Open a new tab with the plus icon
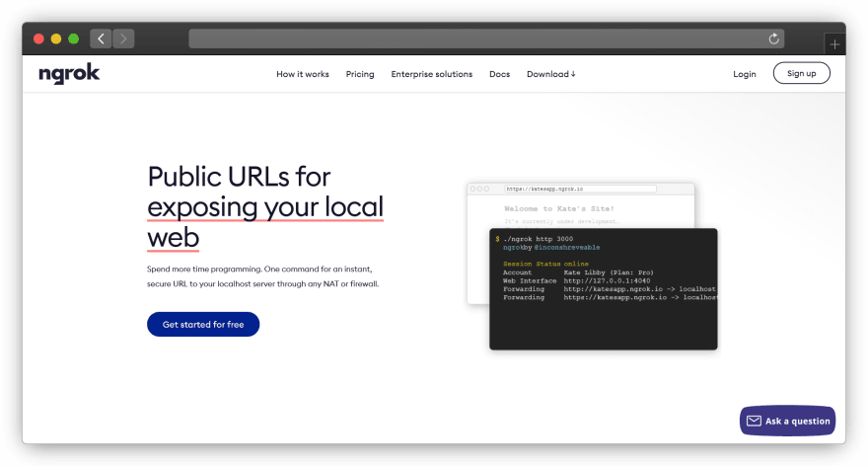The width and height of the screenshot is (868, 466). point(834,44)
